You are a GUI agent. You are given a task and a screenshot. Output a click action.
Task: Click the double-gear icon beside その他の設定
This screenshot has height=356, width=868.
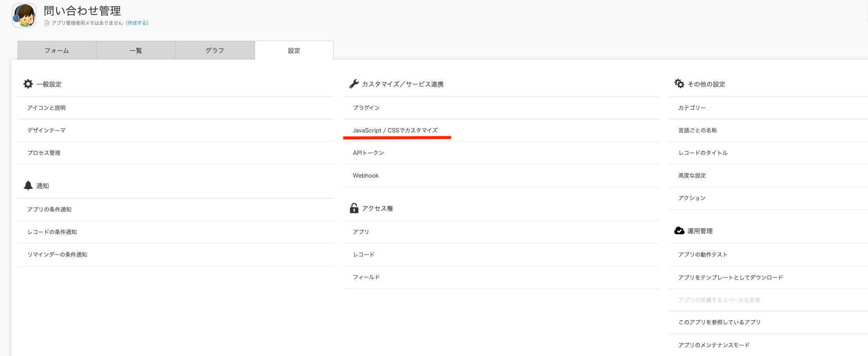[679, 84]
